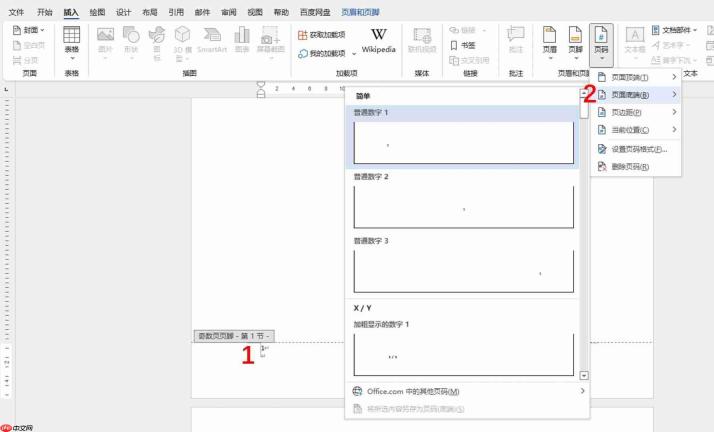This screenshot has height=432, width=714.
Task: Switch to the 布局 layout tab
Action: (x=150, y=12)
